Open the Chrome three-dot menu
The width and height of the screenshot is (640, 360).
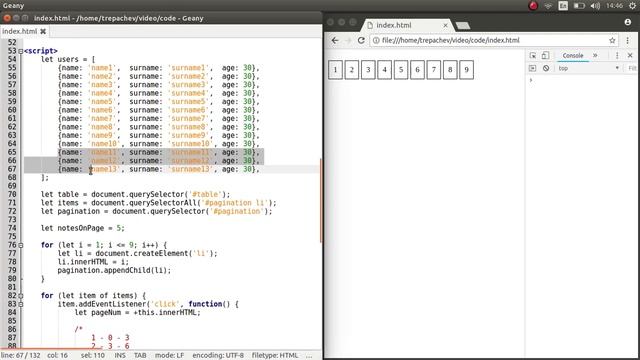pyautogui.click(x=627, y=40)
